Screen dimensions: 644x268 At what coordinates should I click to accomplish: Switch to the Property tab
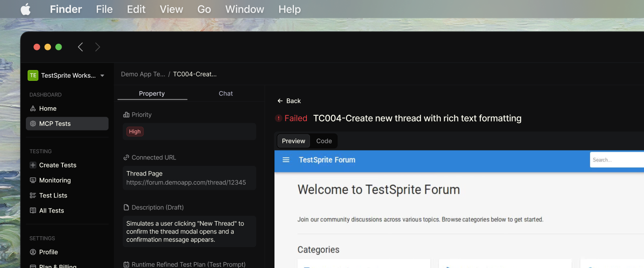point(152,93)
